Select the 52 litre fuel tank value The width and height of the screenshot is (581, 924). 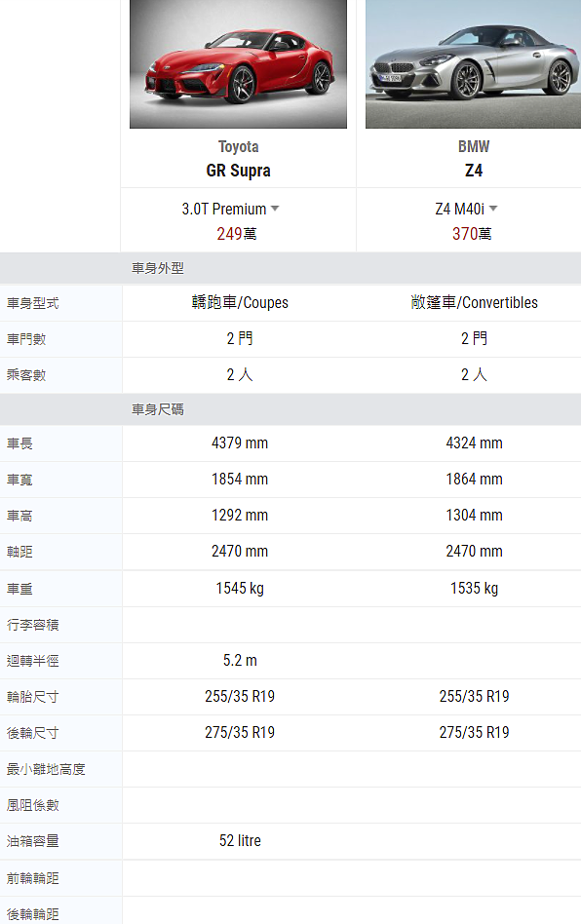coord(240,840)
